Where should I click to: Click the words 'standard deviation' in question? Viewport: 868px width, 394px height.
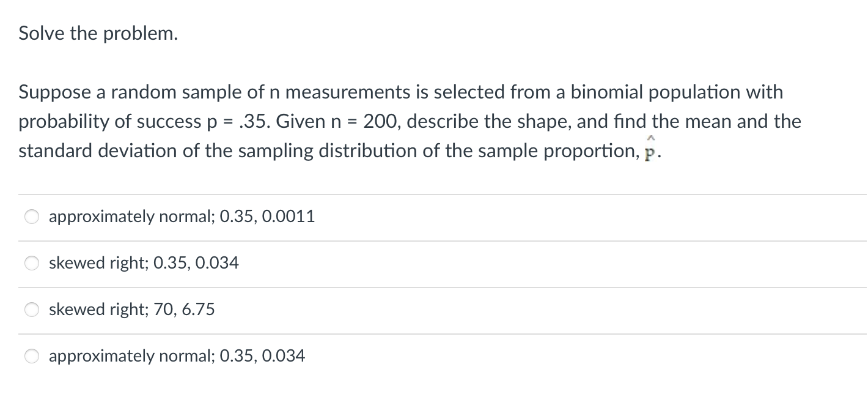click(97, 151)
